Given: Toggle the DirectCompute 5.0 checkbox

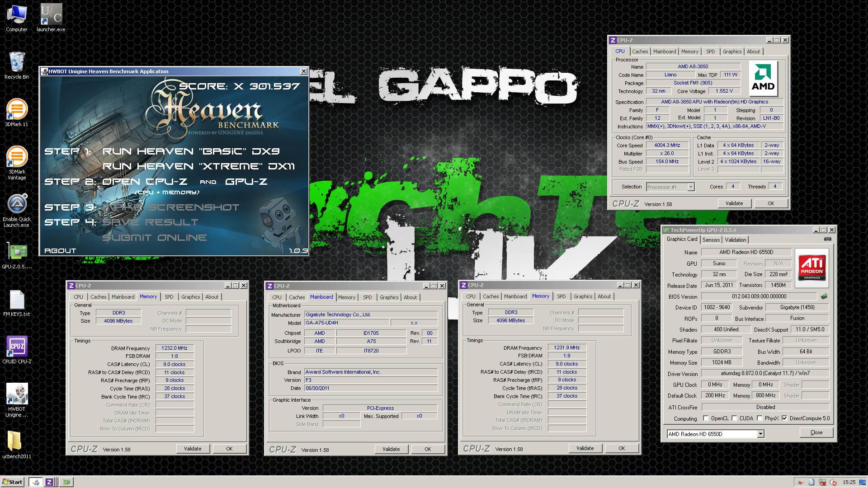Looking at the screenshot, I should (x=784, y=418).
